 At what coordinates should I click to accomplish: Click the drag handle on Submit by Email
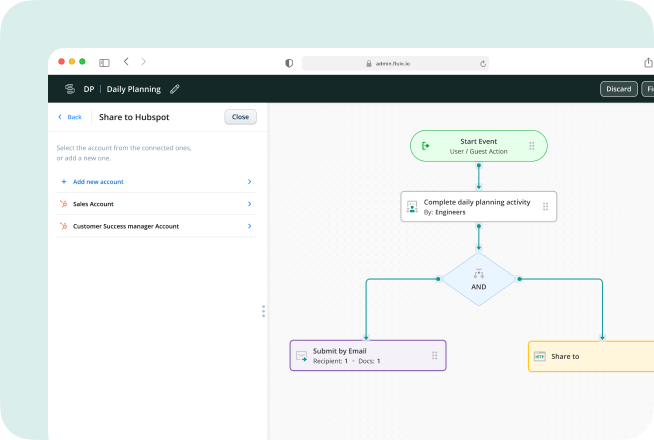(434, 355)
